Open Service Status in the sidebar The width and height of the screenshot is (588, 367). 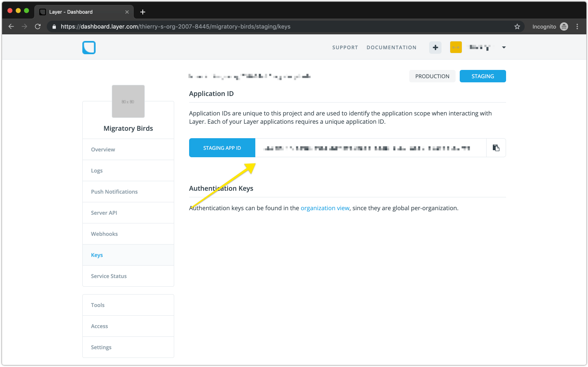pyautogui.click(x=128, y=276)
